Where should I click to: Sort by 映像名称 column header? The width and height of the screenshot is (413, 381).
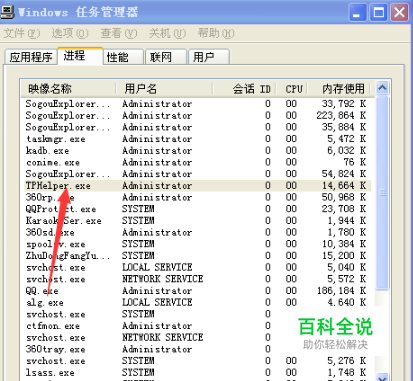(x=68, y=89)
